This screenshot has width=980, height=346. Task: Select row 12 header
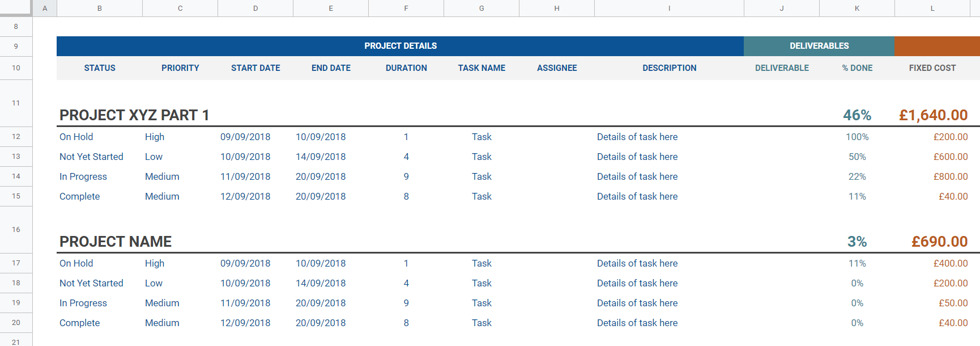pos(16,137)
